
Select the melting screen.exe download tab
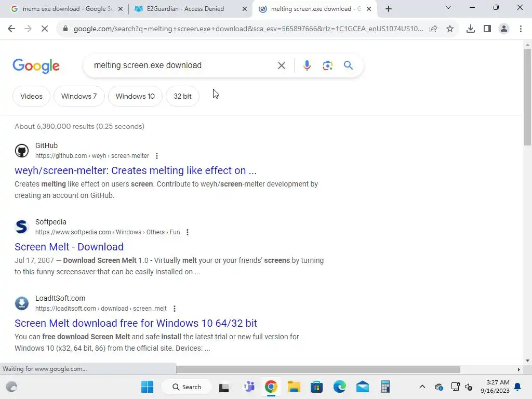(315, 9)
